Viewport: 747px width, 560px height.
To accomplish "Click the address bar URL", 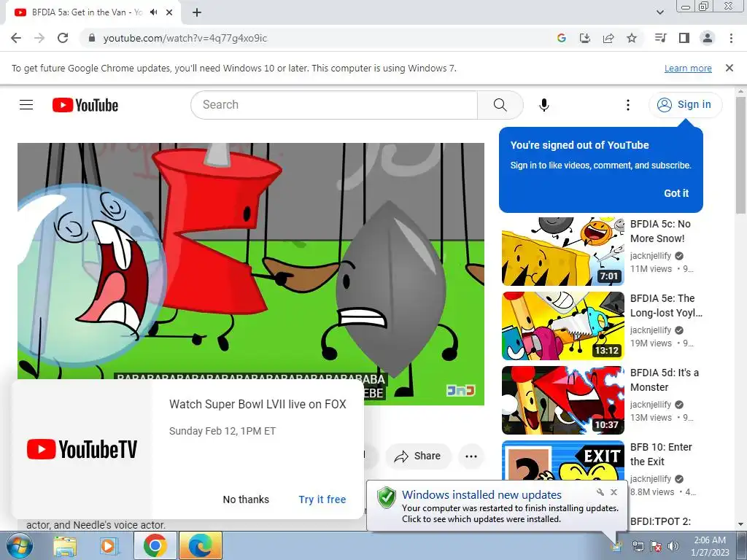I will pos(185,38).
